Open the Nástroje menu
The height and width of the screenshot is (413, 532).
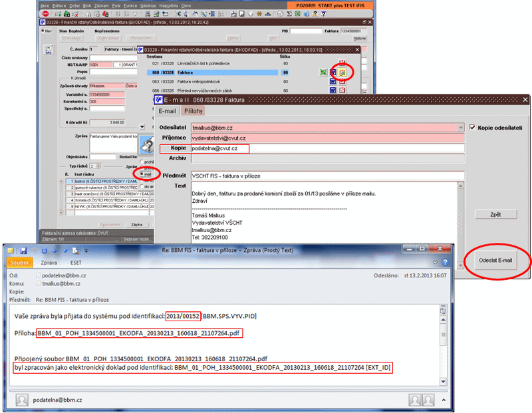point(148,6)
